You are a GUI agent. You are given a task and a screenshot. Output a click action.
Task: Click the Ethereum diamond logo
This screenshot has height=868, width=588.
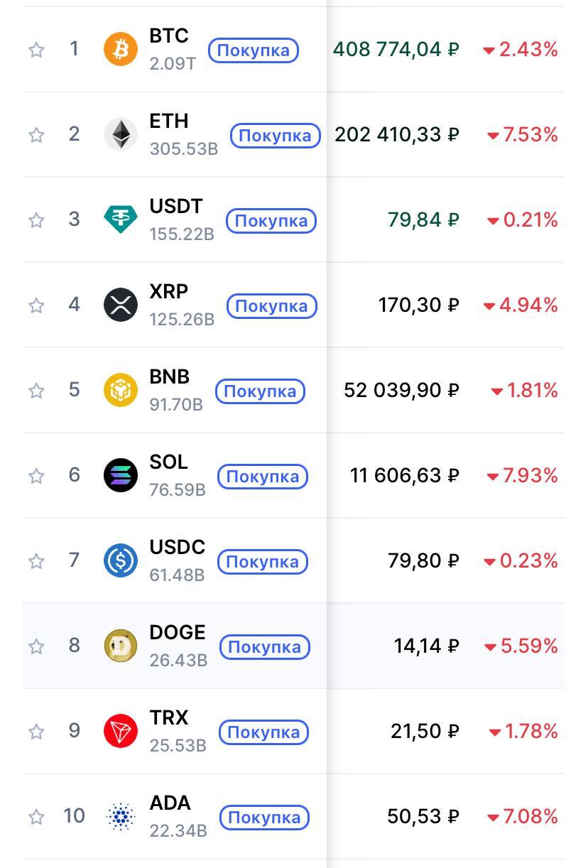click(x=121, y=135)
